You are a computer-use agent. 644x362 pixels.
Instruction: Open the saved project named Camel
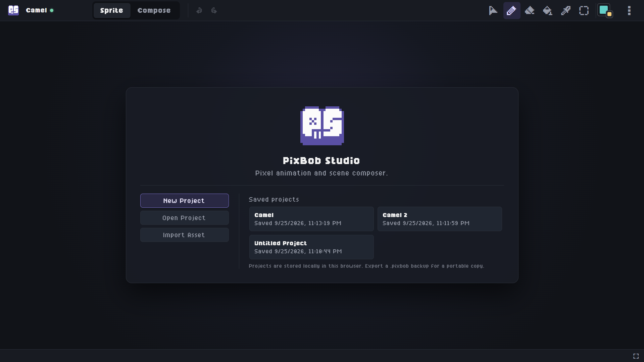(311, 219)
